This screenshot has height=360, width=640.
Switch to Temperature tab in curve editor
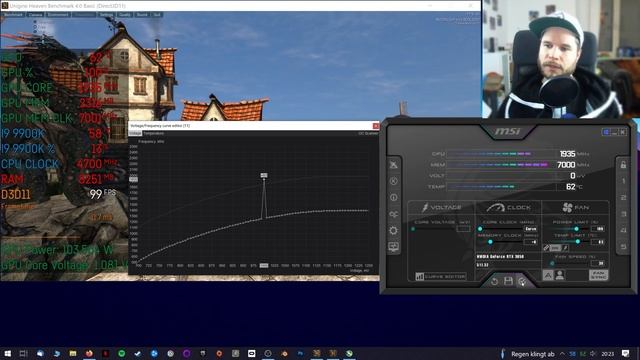153,133
